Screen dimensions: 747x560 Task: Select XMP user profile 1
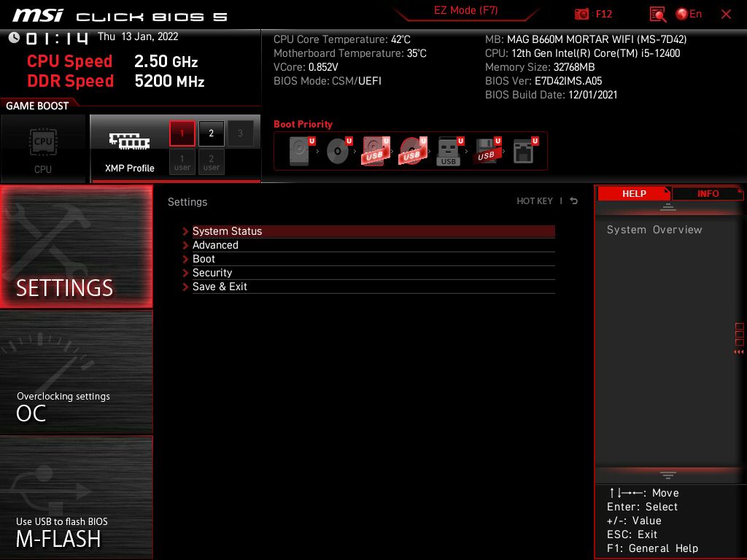coord(182,163)
